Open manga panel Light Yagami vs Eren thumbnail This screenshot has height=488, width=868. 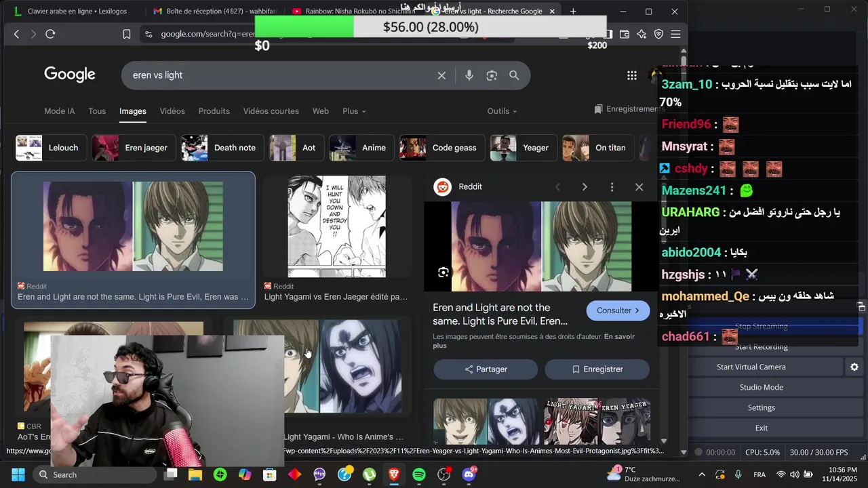pos(336,226)
